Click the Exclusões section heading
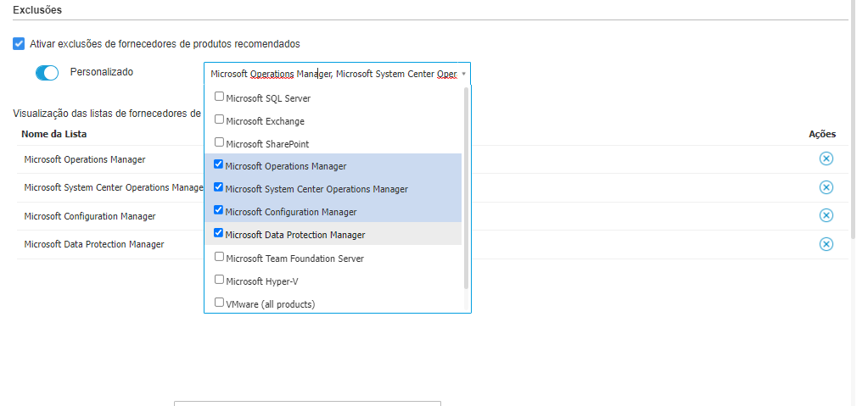This screenshot has width=868, height=406. (37, 10)
